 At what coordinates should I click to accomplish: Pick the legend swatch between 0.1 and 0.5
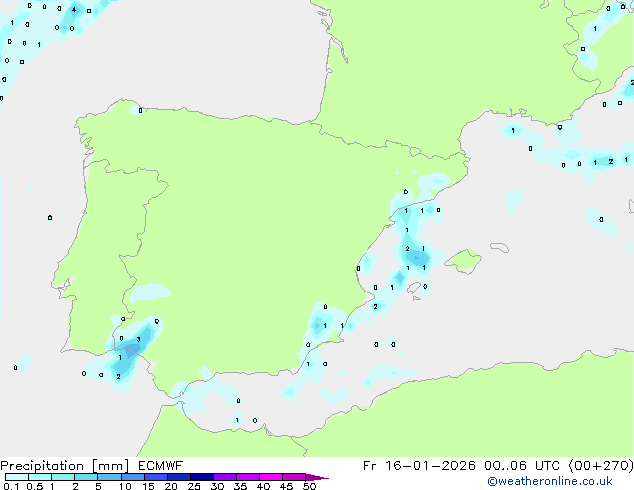click(x=17, y=477)
